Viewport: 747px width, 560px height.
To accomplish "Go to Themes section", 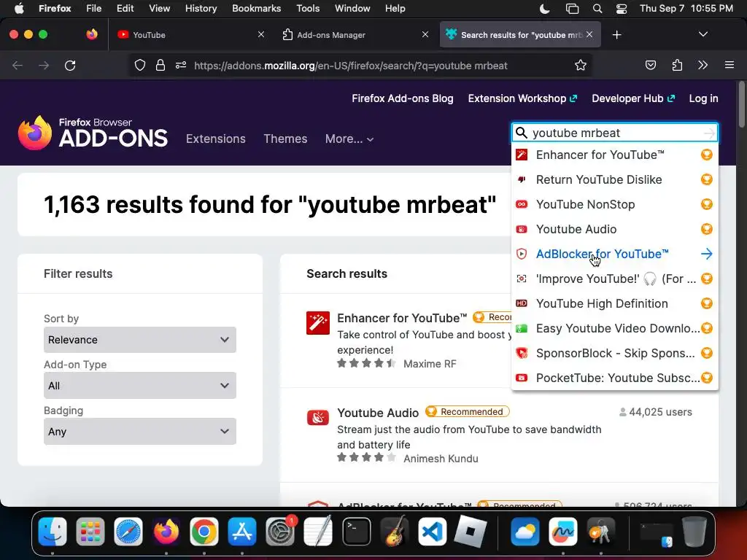I will pyautogui.click(x=285, y=139).
